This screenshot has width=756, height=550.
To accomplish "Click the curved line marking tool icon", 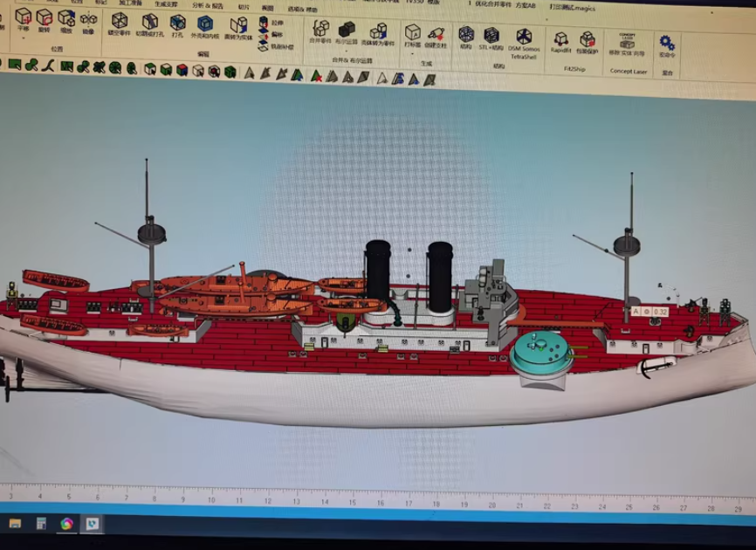I will [x=48, y=65].
